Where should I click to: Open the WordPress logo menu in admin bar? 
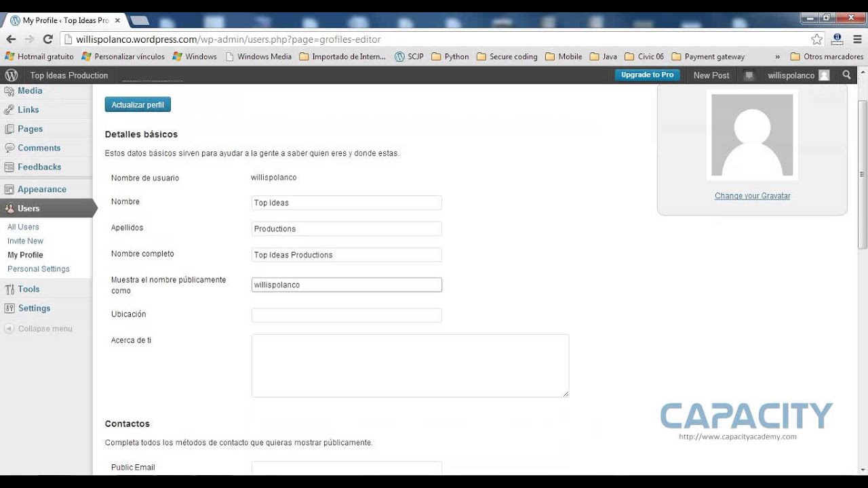point(11,75)
